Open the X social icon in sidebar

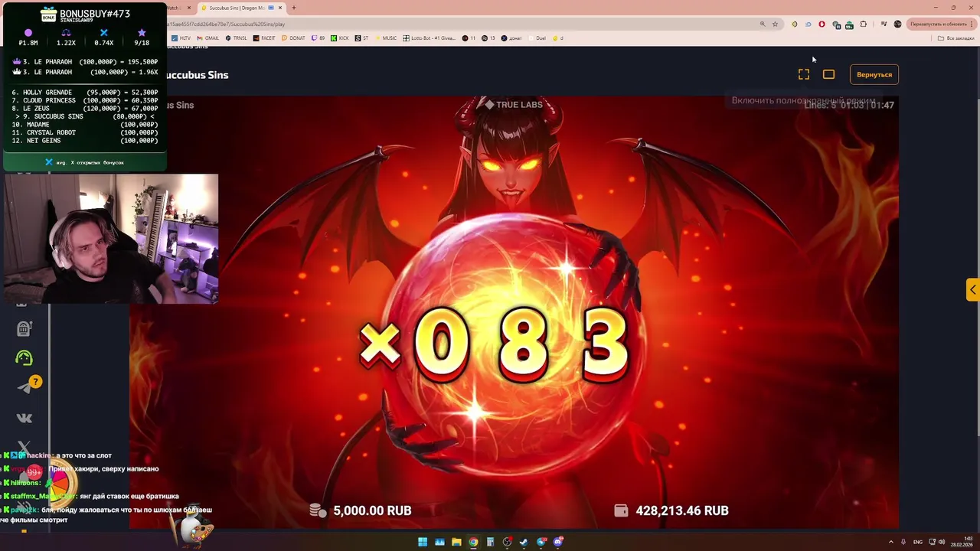click(24, 445)
